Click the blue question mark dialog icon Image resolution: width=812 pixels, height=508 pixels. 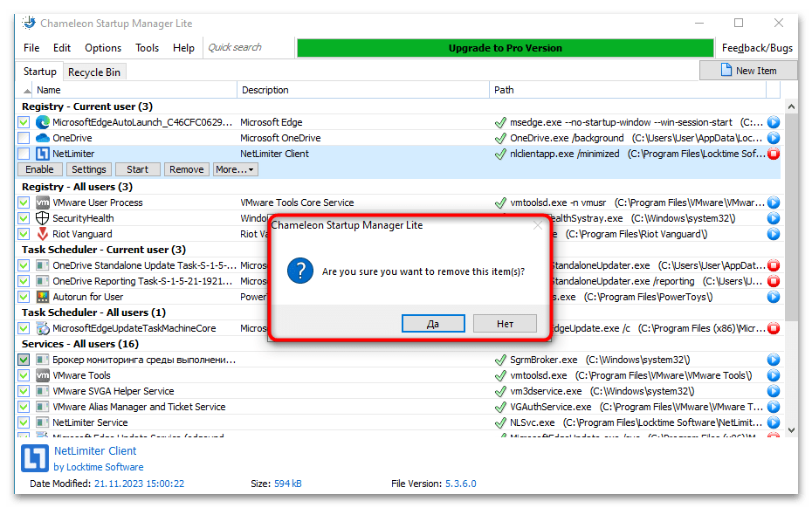300,271
